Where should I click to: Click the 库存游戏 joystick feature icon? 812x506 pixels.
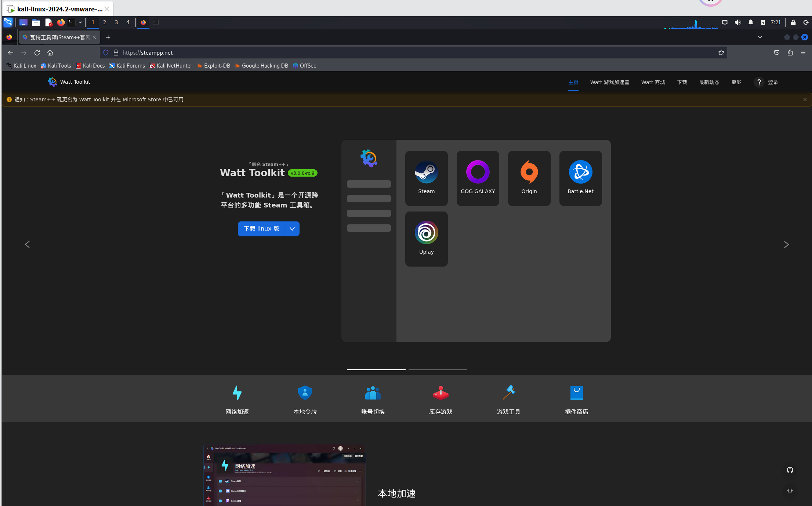coord(441,393)
